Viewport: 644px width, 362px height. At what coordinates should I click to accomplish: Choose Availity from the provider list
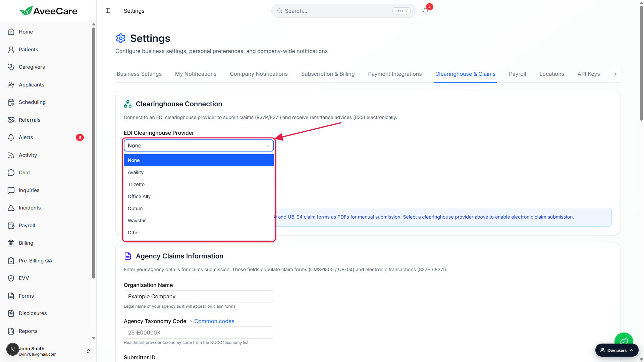199,172
